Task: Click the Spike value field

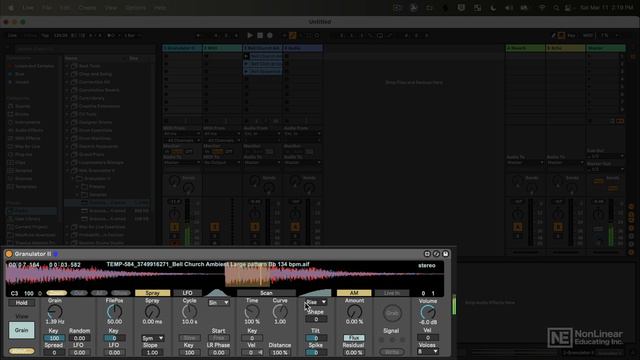Action: coord(316,352)
